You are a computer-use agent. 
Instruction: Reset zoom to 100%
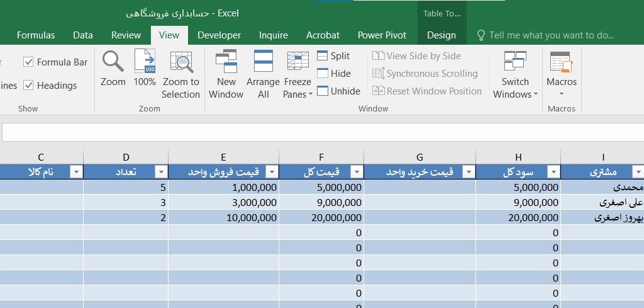point(145,68)
